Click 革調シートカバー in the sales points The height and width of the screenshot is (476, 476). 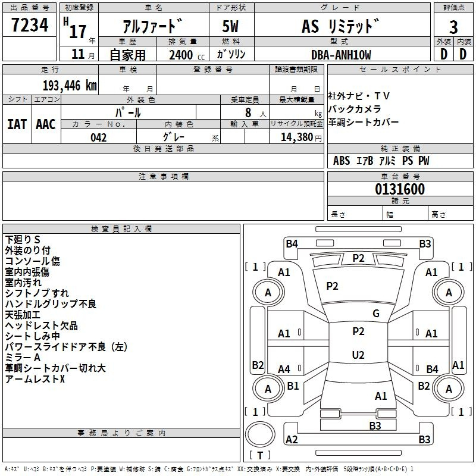364,122
